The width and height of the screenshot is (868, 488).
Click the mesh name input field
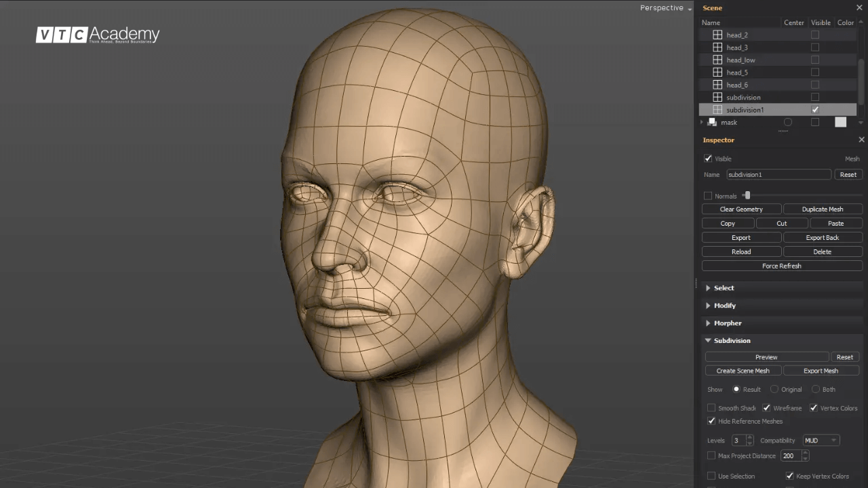778,175
